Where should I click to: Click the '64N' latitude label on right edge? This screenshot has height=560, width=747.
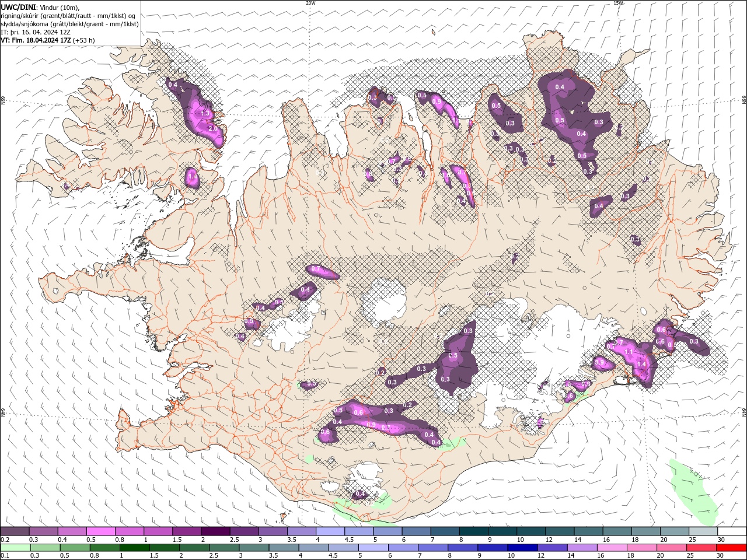click(744, 411)
